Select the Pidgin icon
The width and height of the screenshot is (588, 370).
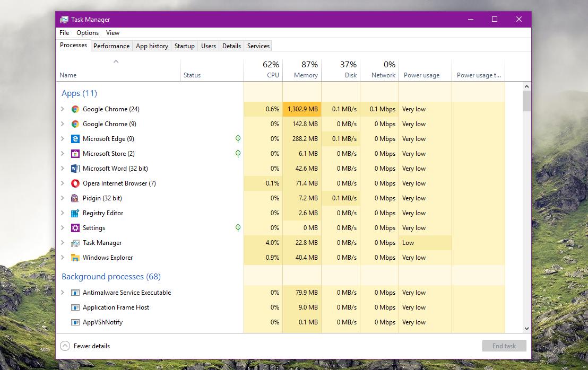point(75,198)
